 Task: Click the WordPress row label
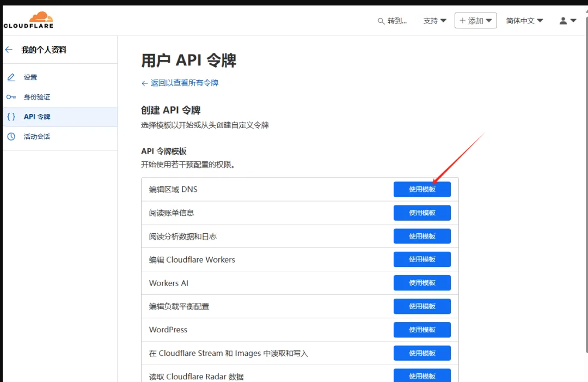click(168, 330)
